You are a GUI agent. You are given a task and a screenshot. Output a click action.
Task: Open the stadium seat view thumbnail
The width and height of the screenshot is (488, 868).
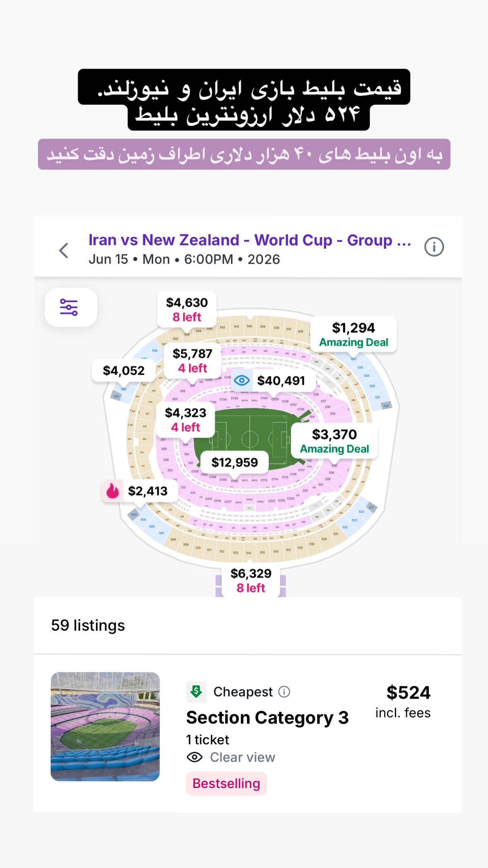[105, 726]
